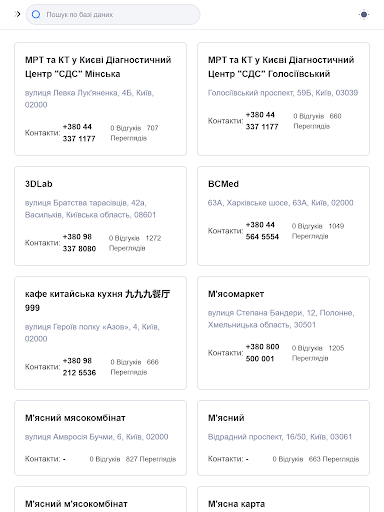Open the BCMed listing title

coord(223,184)
